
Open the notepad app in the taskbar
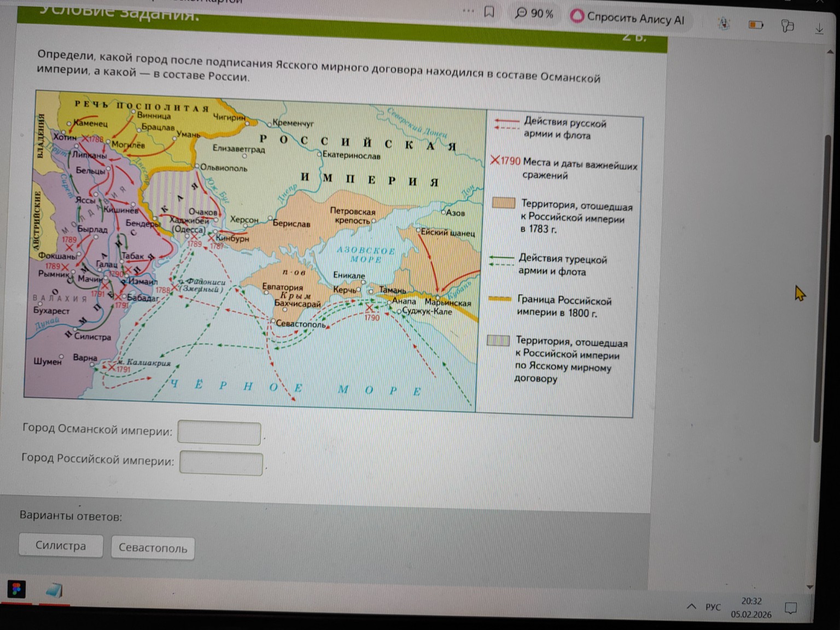point(54,590)
